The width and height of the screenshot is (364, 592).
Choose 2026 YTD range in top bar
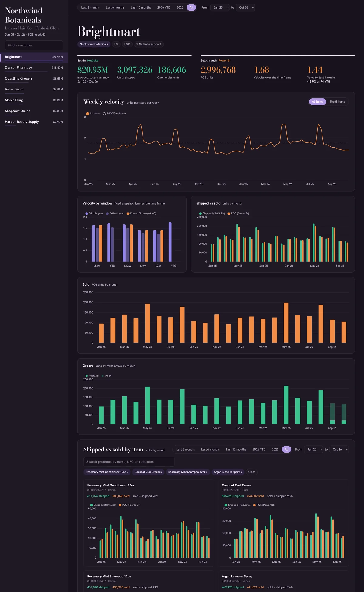(164, 8)
